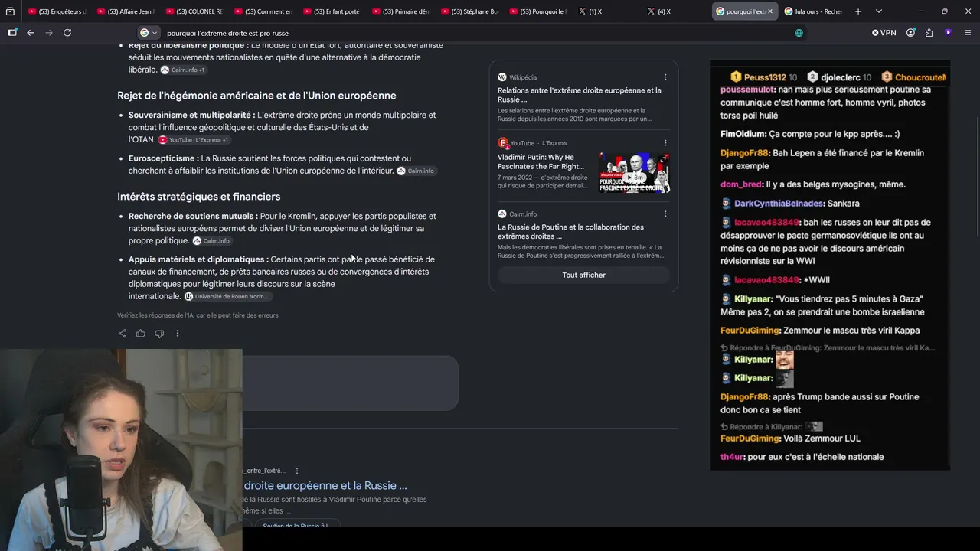Open the sidebar panel toggle icon

point(12,33)
